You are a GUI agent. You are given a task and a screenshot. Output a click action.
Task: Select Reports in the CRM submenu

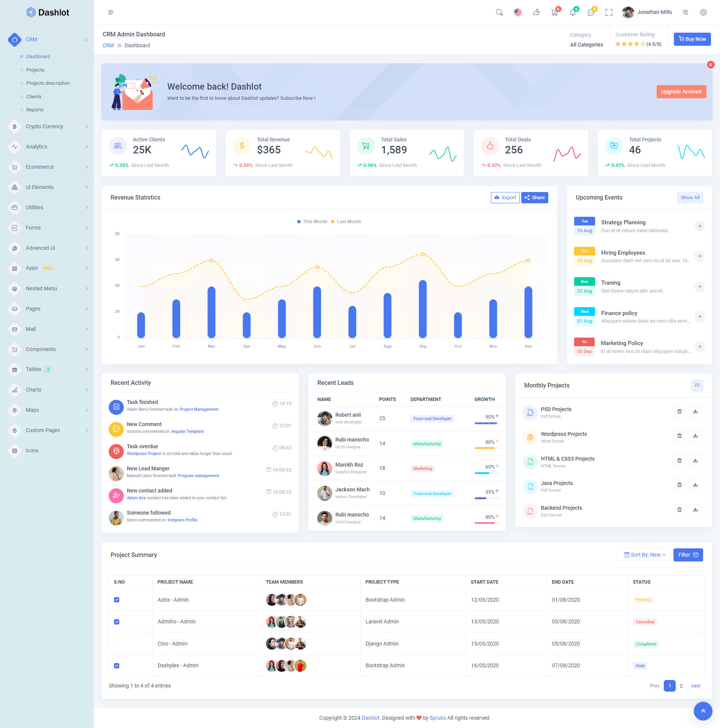(x=35, y=110)
